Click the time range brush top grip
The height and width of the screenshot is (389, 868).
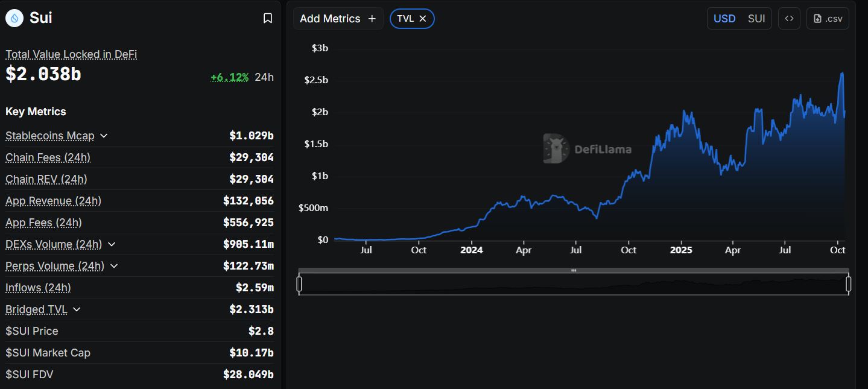[574, 270]
